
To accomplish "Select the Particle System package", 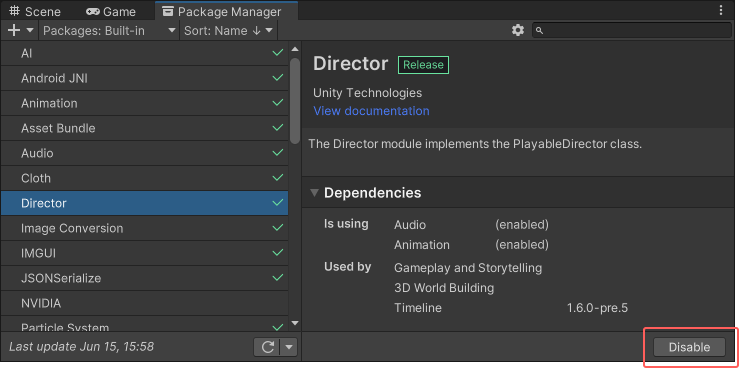I will pyautogui.click(x=144, y=325).
